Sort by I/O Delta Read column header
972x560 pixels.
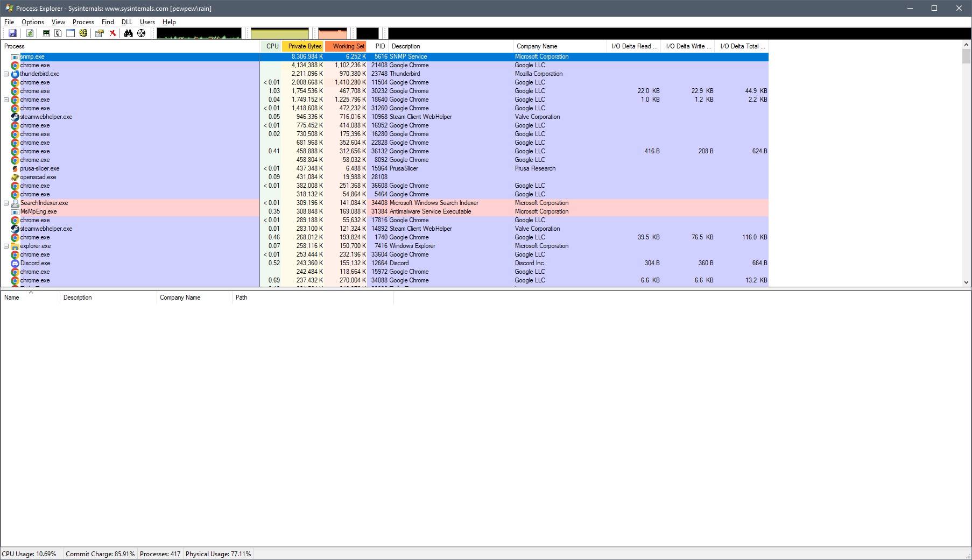click(x=634, y=46)
